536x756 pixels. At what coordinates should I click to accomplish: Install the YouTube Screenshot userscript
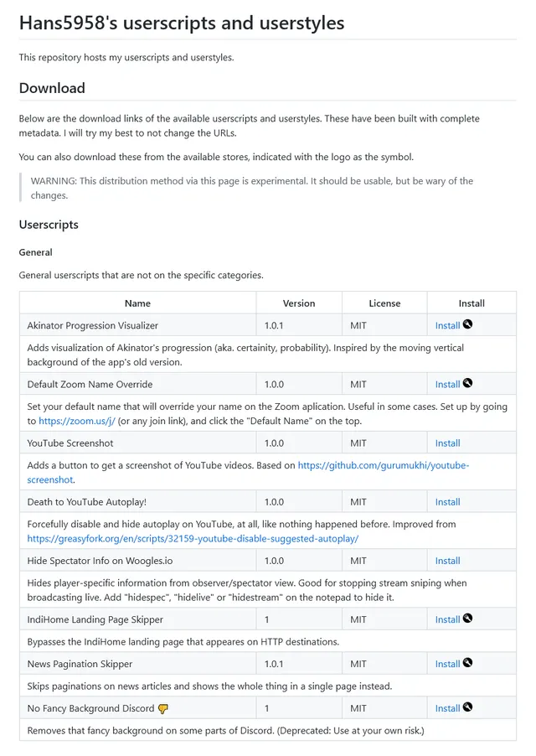click(x=447, y=443)
